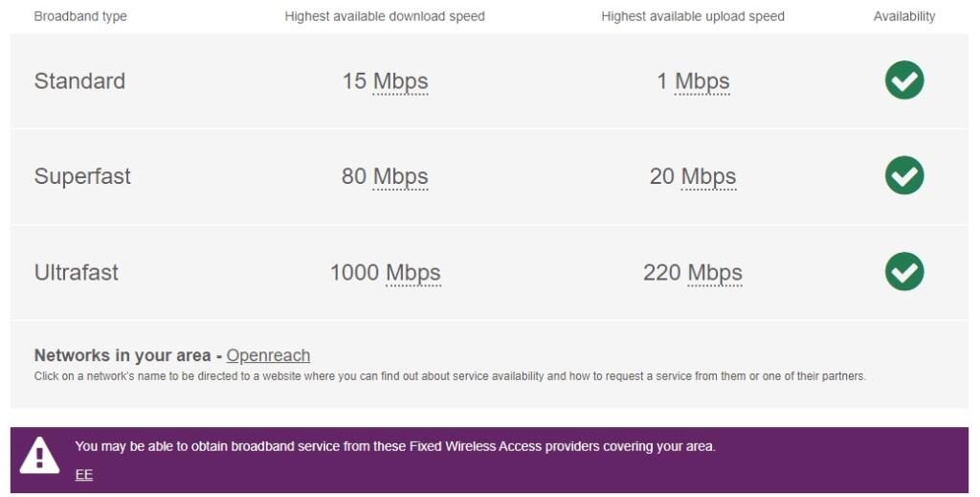980x497 pixels.
Task: Click the Highest available upload speed header
Action: click(693, 16)
